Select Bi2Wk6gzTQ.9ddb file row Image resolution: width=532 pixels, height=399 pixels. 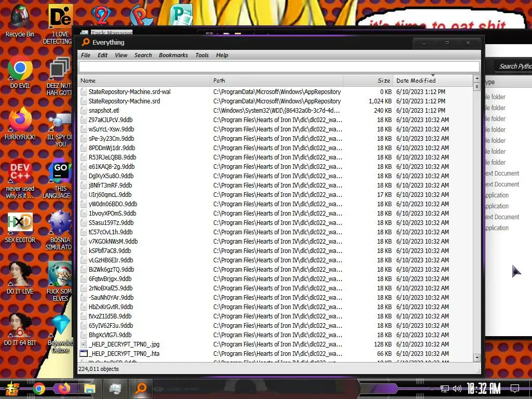[x=275, y=270]
